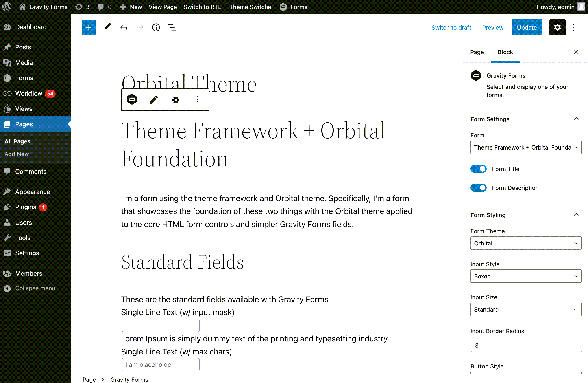Open Settings in the admin menu
This screenshot has width=588, height=383.
[x=35, y=253]
